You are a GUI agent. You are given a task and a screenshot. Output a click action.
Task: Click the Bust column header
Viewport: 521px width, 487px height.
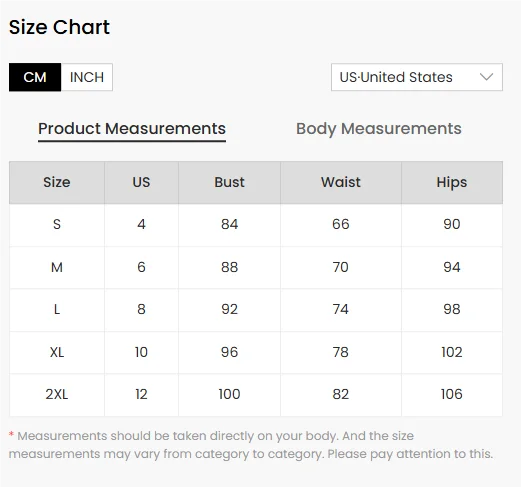click(229, 182)
